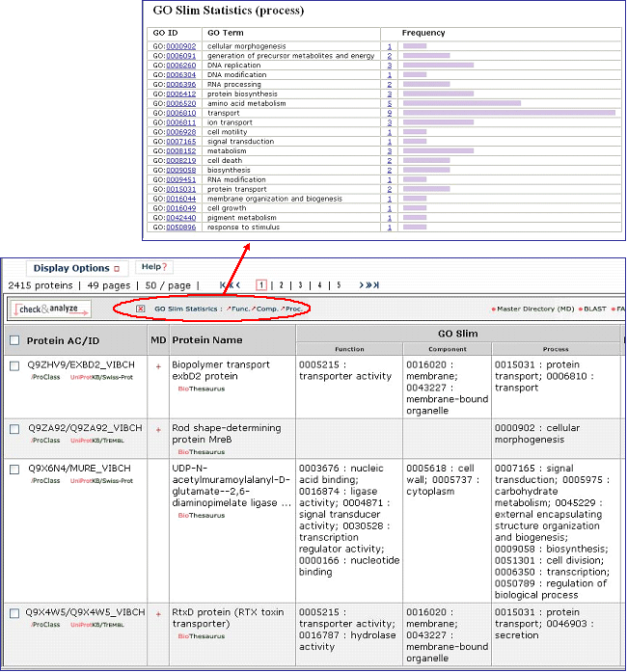Click the plus icon in Q9ZHV9 MD column
This screenshot has height=672, width=627.
point(158,366)
